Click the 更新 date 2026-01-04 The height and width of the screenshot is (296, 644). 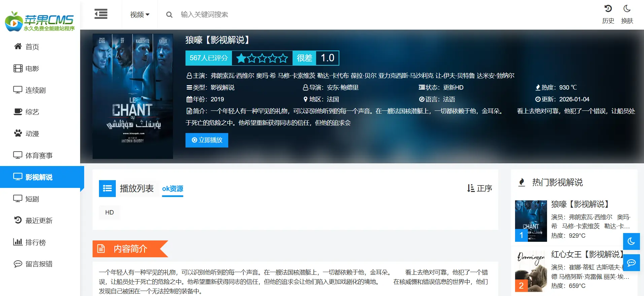[574, 99]
